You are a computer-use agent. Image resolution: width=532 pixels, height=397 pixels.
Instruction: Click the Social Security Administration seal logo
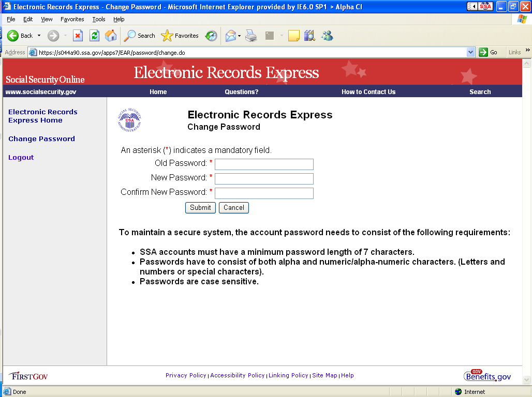[129, 120]
